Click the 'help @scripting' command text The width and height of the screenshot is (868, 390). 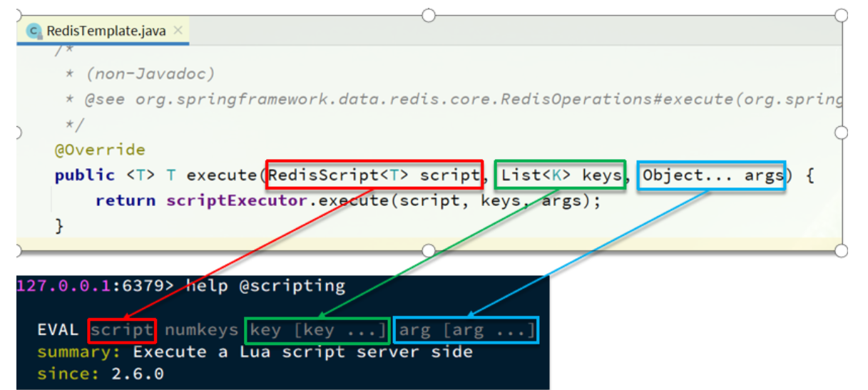(x=265, y=286)
